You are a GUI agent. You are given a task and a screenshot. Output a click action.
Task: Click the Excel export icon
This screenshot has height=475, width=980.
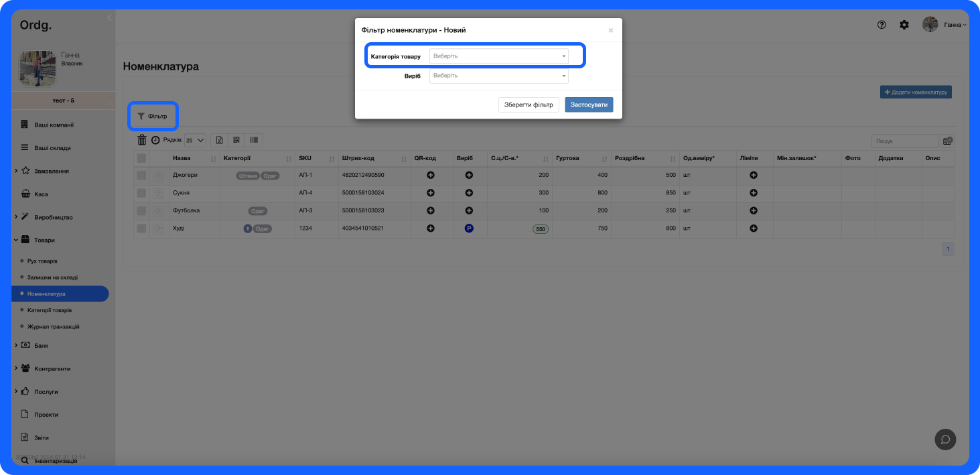(219, 140)
